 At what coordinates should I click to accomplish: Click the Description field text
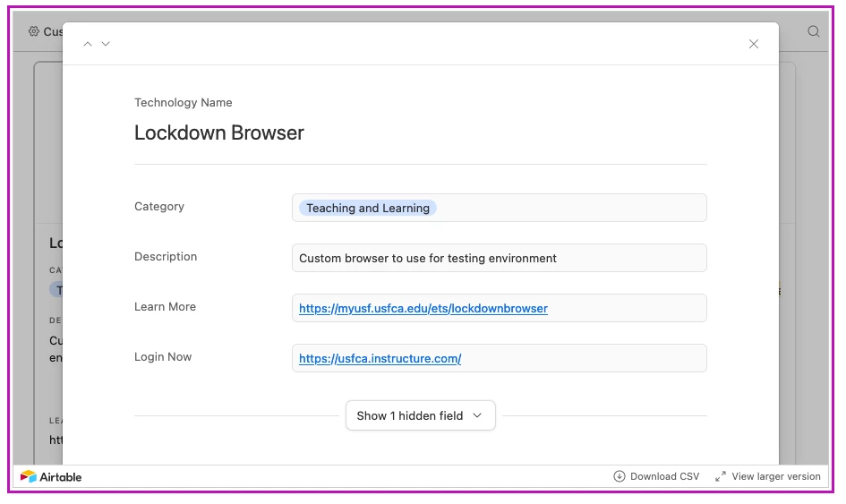pyautogui.click(x=427, y=258)
